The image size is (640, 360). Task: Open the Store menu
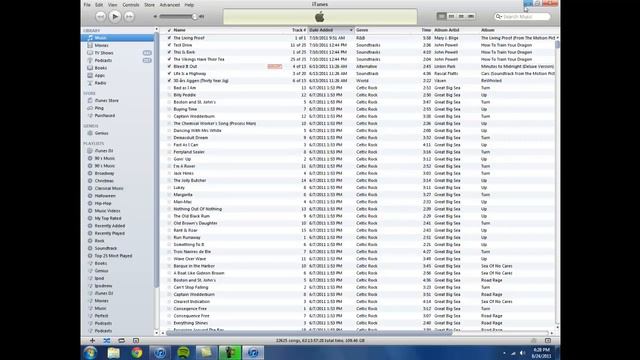tap(149, 5)
